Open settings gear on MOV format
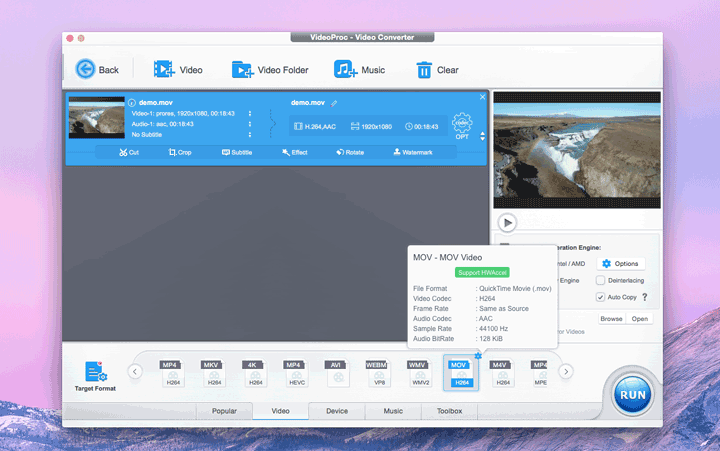The height and width of the screenshot is (451, 720). pyautogui.click(x=478, y=356)
